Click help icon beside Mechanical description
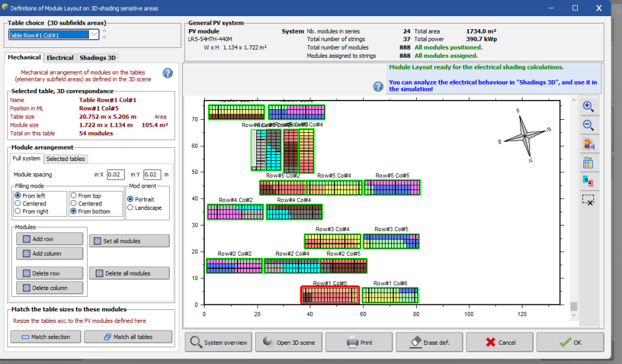This screenshot has height=364, width=622. 167,73
